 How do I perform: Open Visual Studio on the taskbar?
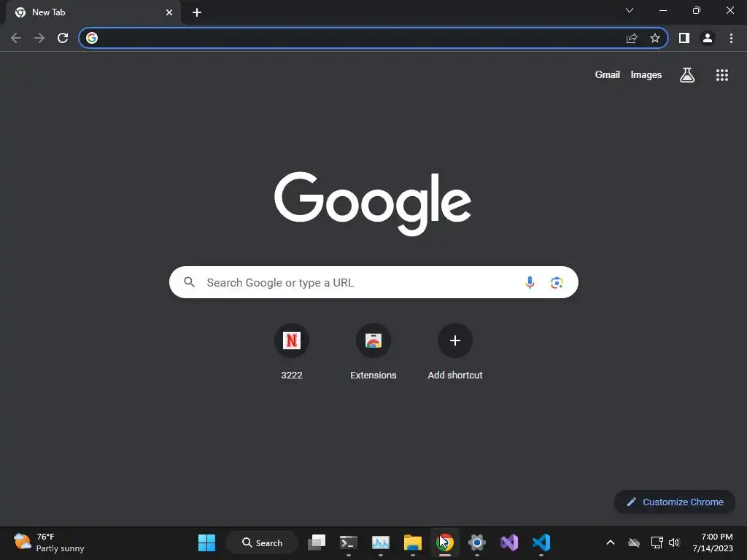pos(508,542)
